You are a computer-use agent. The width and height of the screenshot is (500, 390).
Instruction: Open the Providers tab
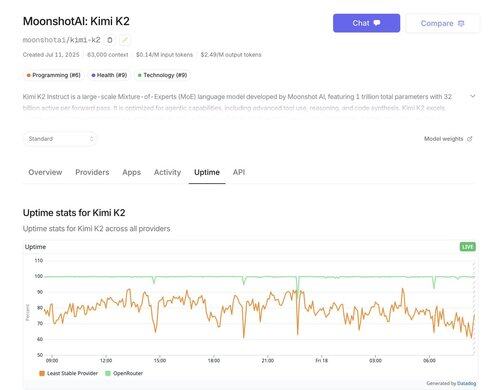click(x=92, y=172)
